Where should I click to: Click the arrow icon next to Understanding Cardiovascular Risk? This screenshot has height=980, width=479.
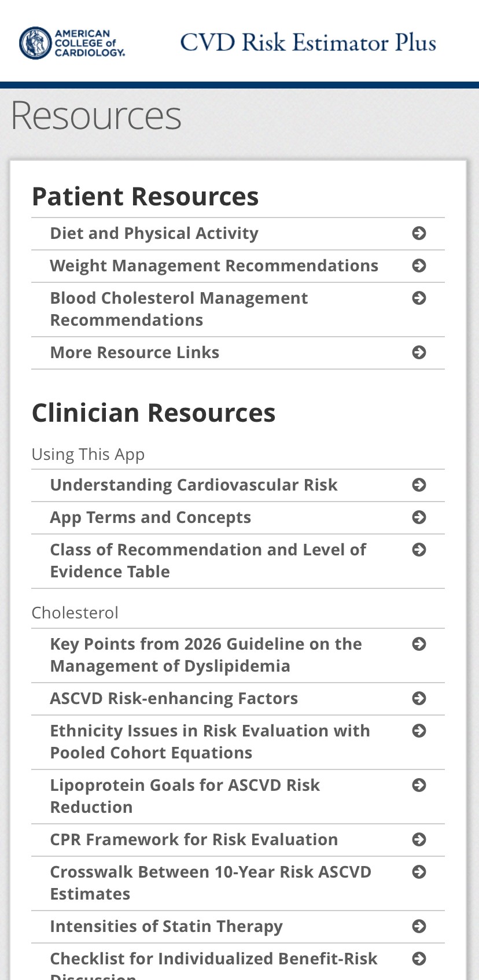point(419,485)
